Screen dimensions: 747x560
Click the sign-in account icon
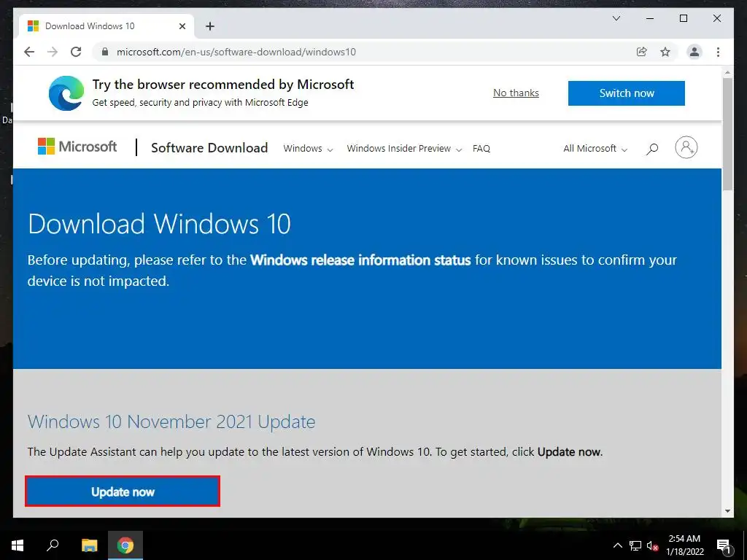click(x=686, y=147)
